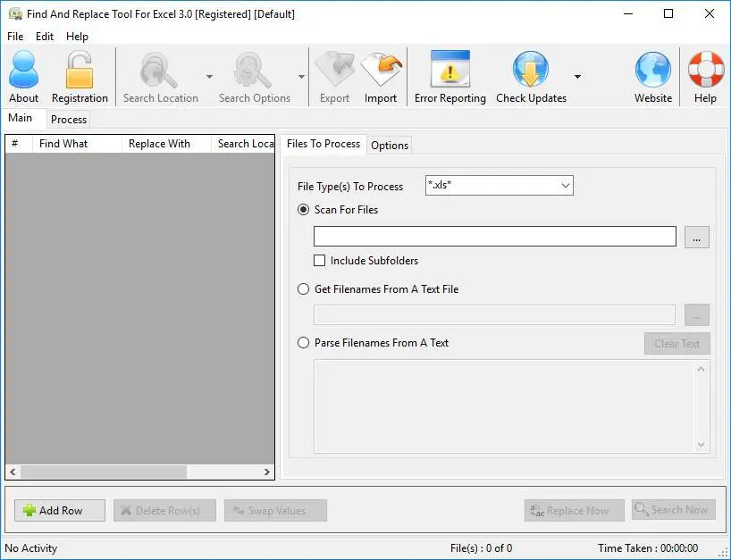Click the Delete Row(s) button
This screenshot has width=731, height=560.
point(164,511)
